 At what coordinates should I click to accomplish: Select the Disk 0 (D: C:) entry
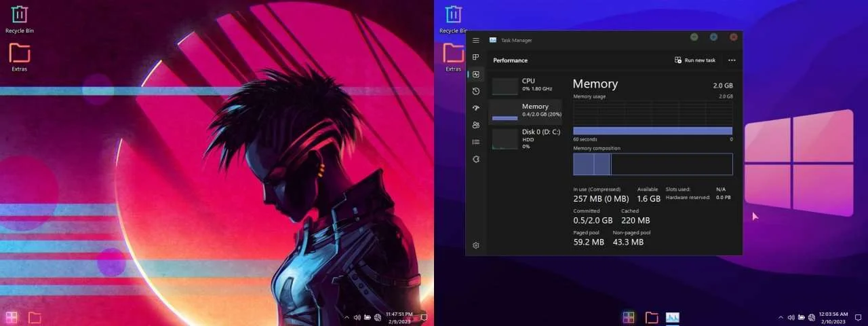(x=525, y=138)
